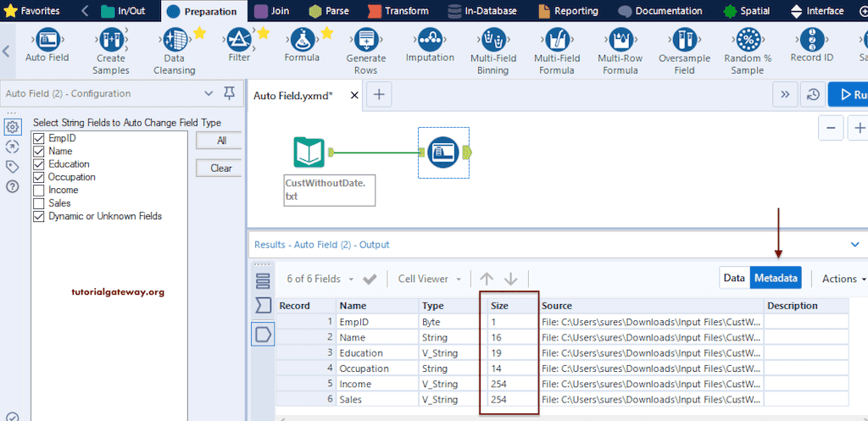Open the 6 of 6 Fields dropdown

(320, 279)
